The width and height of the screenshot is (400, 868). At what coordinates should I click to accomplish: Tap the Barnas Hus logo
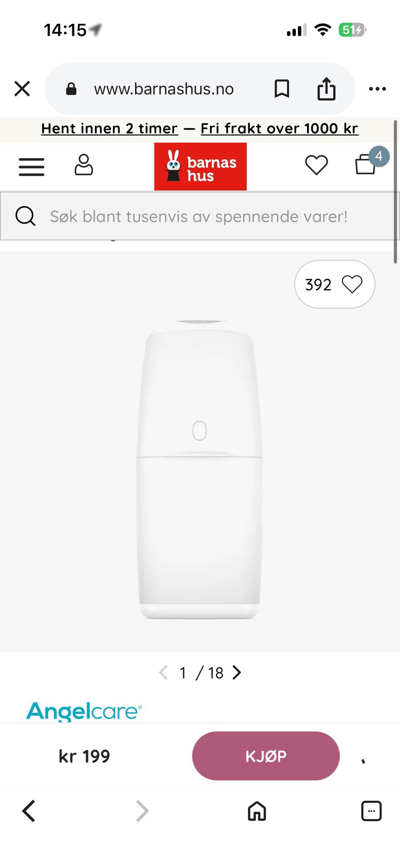(x=200, y=167)
